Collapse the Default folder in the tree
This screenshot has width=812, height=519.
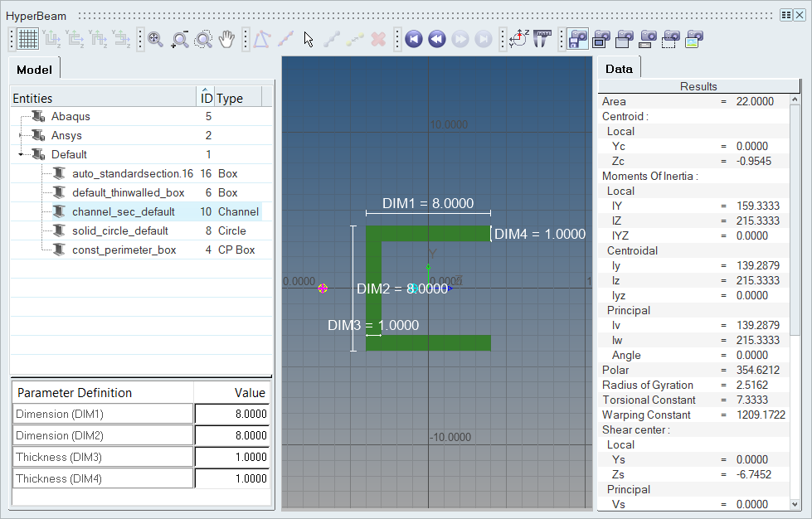(21, 154)
